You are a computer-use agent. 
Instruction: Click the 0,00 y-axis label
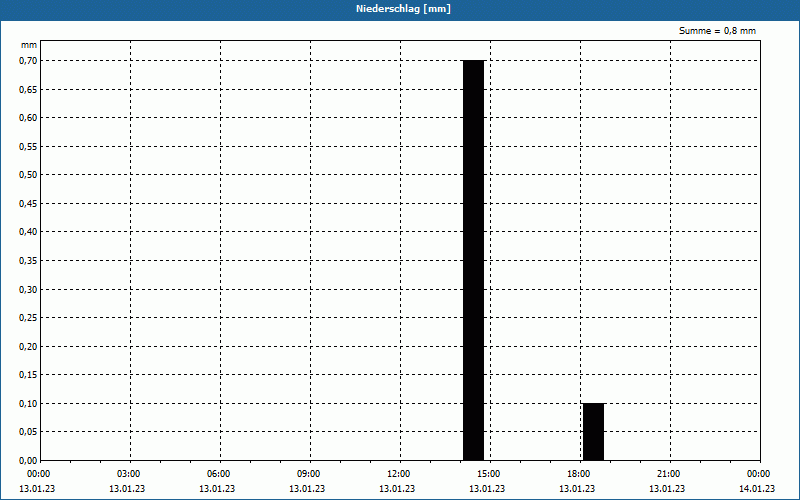coord(28,461)
